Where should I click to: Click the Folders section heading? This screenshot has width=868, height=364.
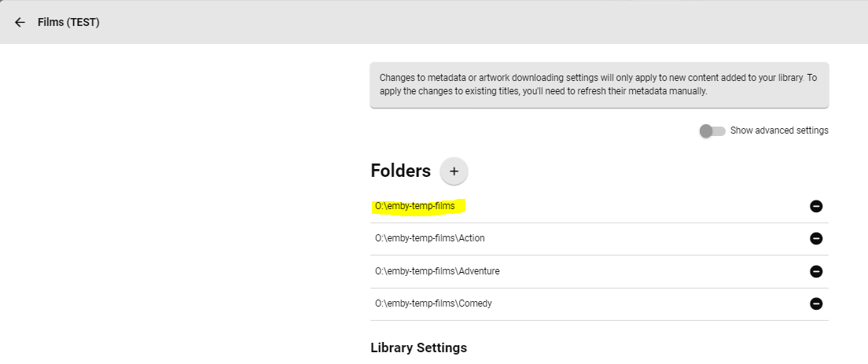click(400, 171)
